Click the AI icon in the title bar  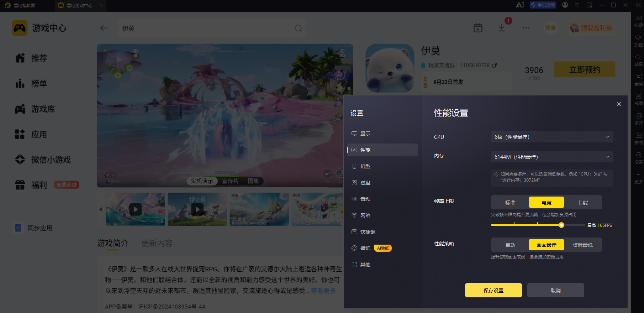pyautogui.click(x=520, y=5)
